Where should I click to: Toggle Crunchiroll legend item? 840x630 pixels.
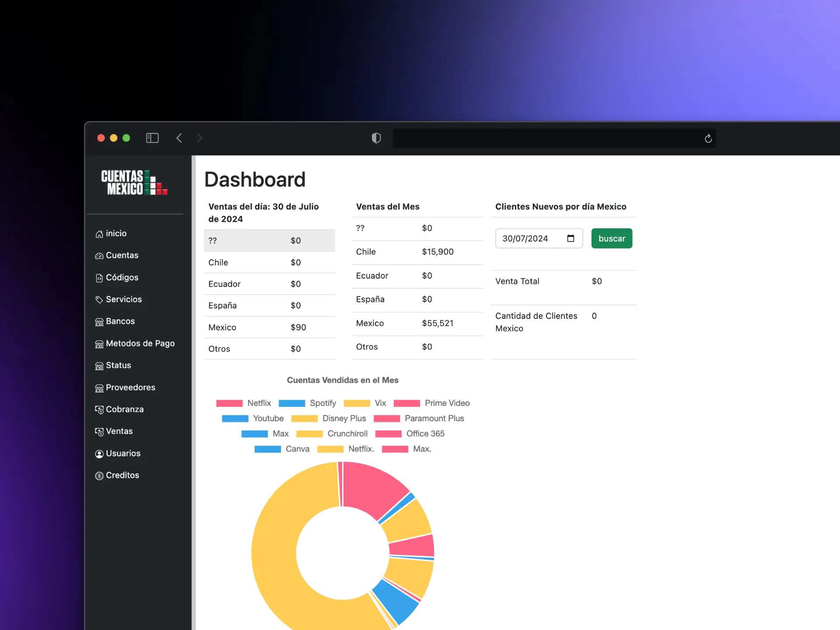[x=332, y=434]
